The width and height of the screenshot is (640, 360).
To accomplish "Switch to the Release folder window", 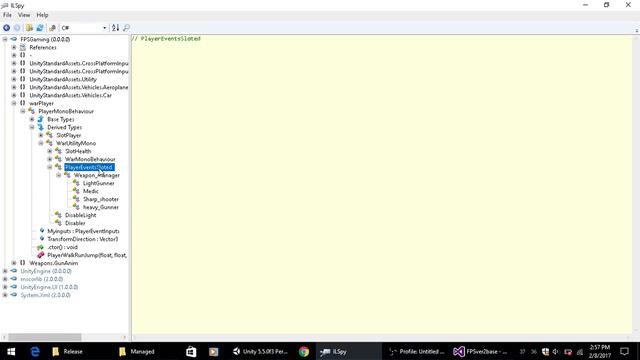I will click(x=67, y=351).
